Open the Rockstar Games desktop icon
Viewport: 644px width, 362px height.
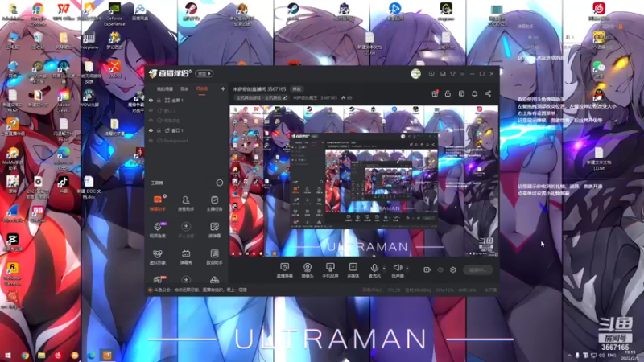tap(12, 274)
